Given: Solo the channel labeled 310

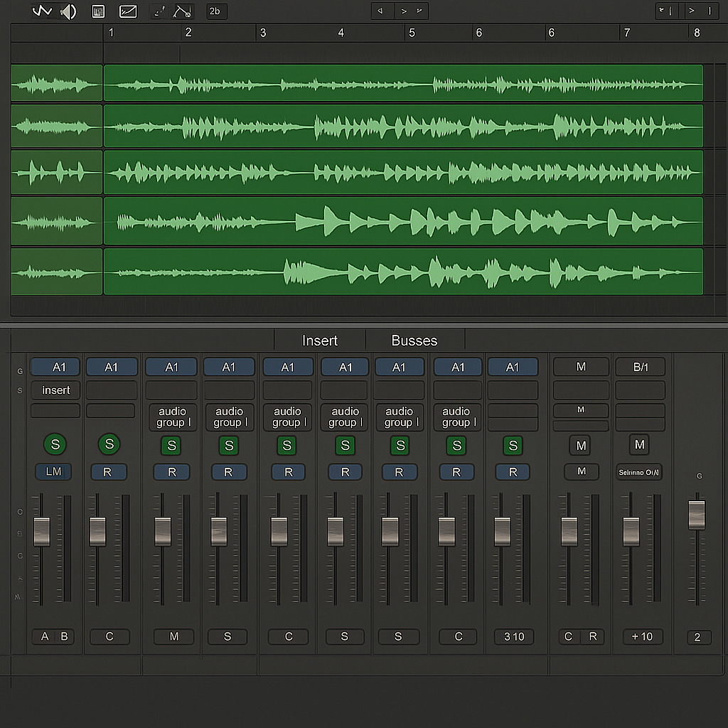Looking at the screenshot, I should [x=513, y=446].
